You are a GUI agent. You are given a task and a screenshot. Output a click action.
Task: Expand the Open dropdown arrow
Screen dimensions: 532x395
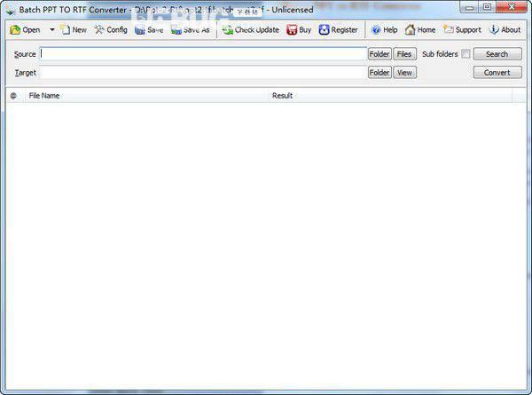click(x=52, y=30)
